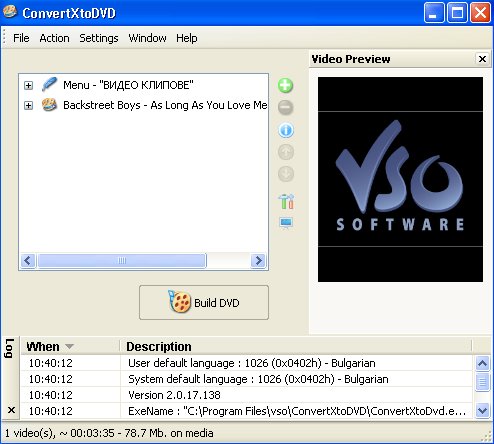Image resolution: width=494 pixels, height=444 pixels.
Task: Open the Action menu
Action: [x=54, y=38]
